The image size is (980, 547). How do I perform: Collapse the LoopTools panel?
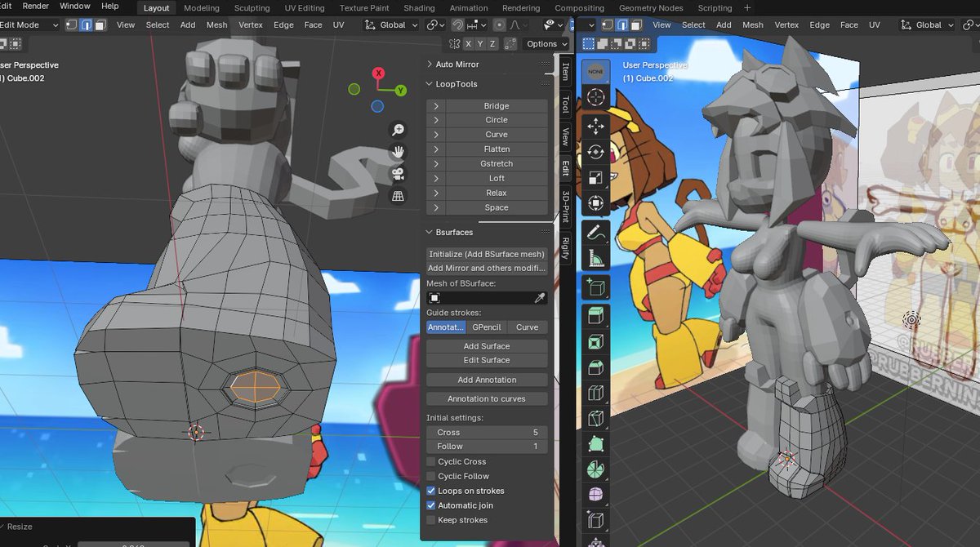click(x=430, y=84)
